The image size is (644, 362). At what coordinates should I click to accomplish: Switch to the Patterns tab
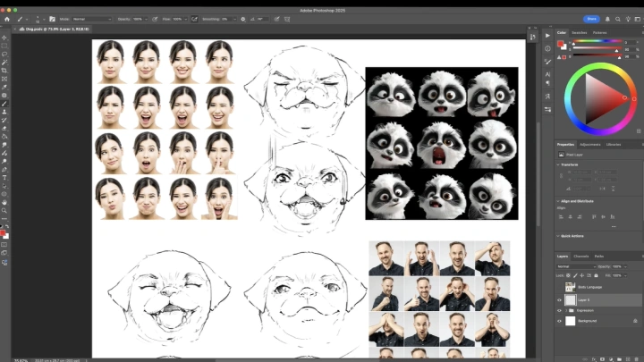click(x=599, y=33)
